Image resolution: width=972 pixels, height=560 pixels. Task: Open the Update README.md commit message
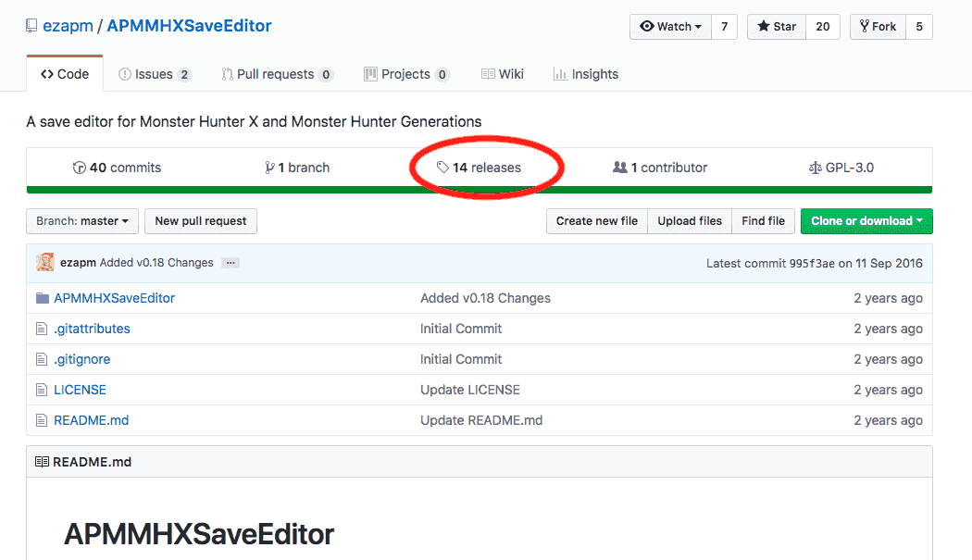point(481,420)
